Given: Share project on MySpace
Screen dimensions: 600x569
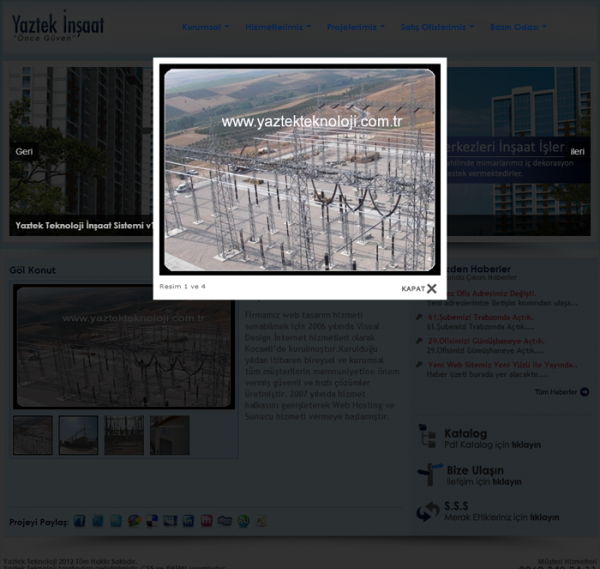Looking at the screenshot, I should (170, 521).
